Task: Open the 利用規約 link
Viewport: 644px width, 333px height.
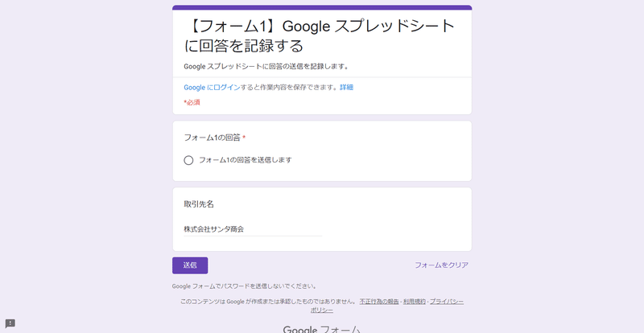Action: click(x=414, y=302)
